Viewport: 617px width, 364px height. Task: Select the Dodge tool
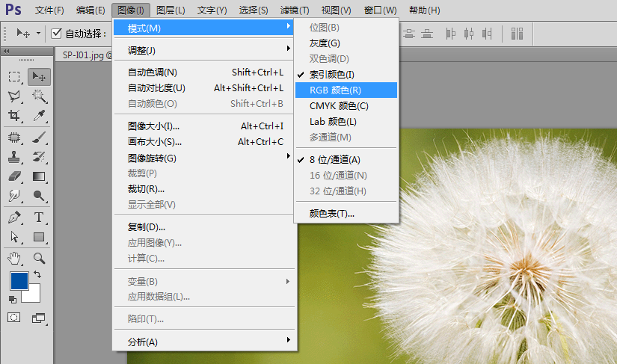[39, 196]
